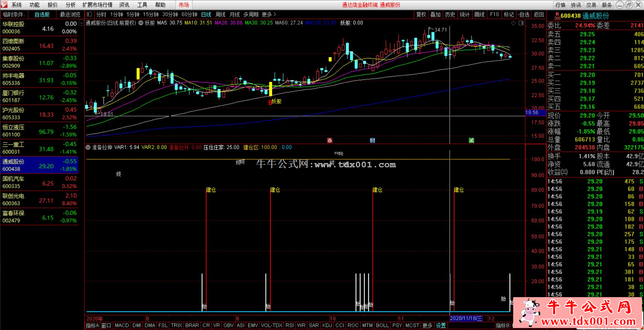
Task: Open 设置 in indicator bar
Action: 441,325
